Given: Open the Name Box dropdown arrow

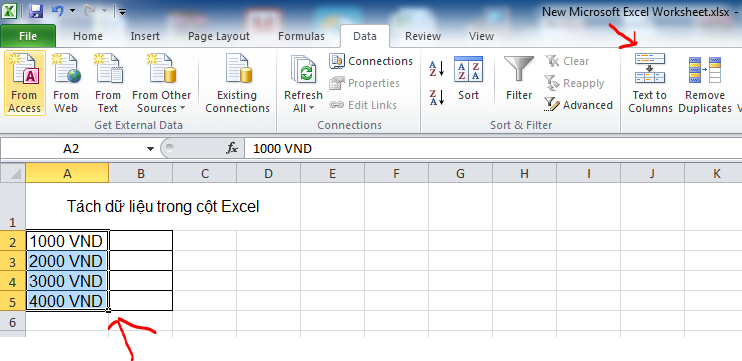Looking at the screenshot, I should coord(150,149).
